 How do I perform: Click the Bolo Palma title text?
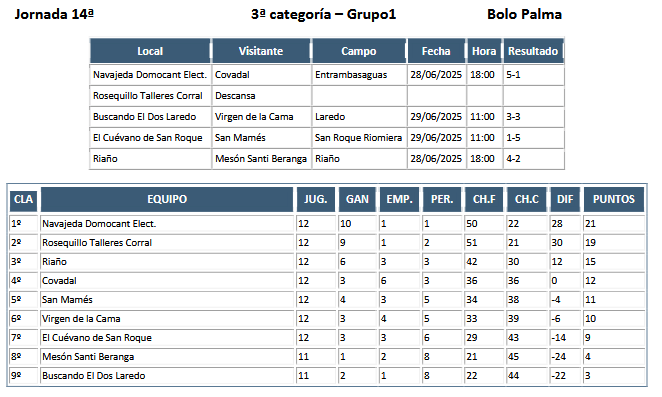524,14
